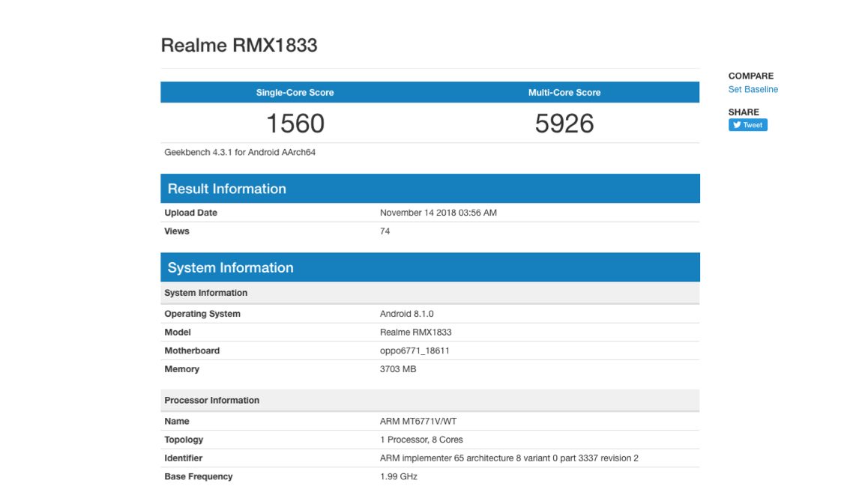
Task: Click the Realme RMX1833 page title
Action: tap(239, 45)
